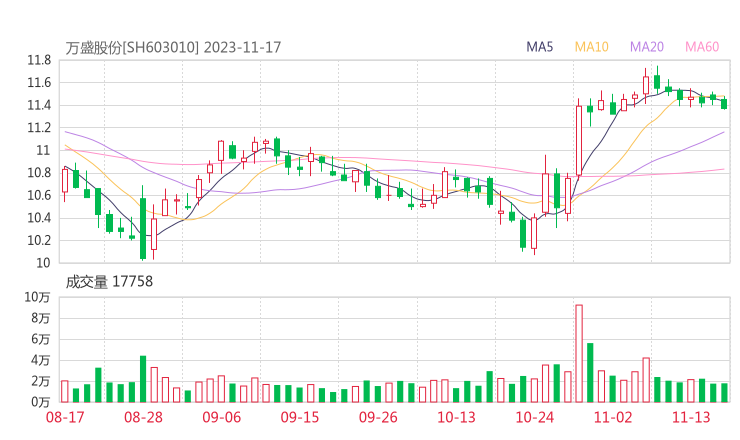Click the tall green volume bar at 08-28

pyautogui.click(x=143, y=379)
